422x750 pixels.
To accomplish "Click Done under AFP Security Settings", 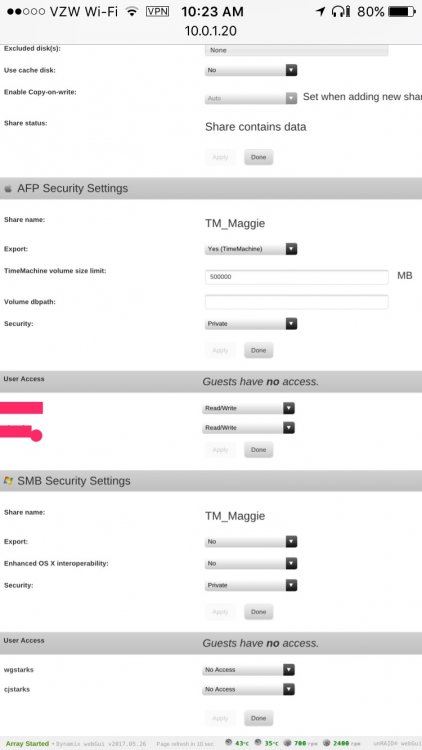I will pos(258,350).
